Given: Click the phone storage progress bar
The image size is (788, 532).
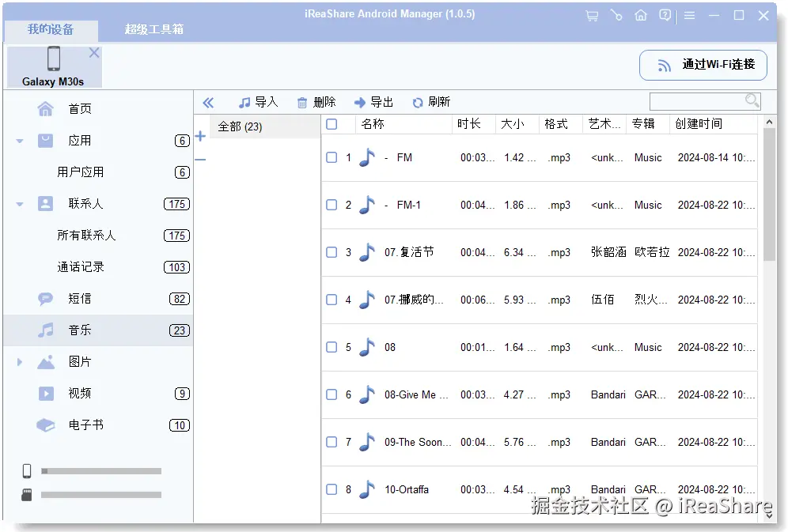Looking at the screenshot, I should (100, 470).
